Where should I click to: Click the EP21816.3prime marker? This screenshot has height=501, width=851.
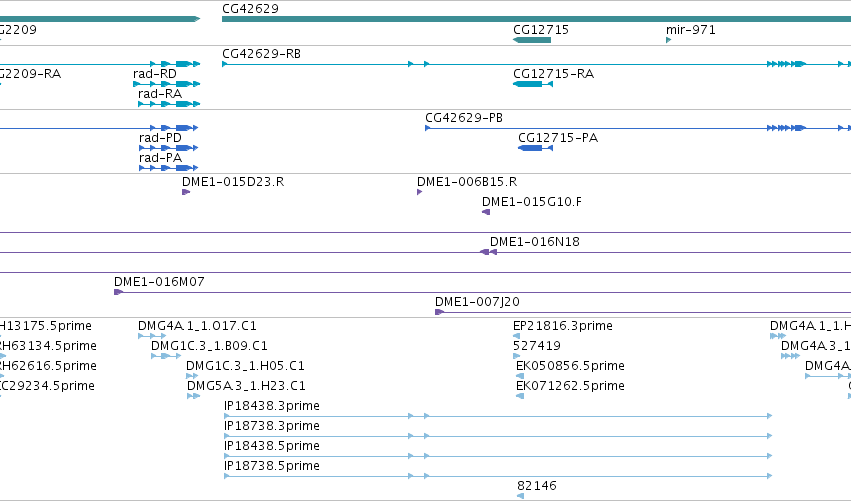tap(516, 337)
